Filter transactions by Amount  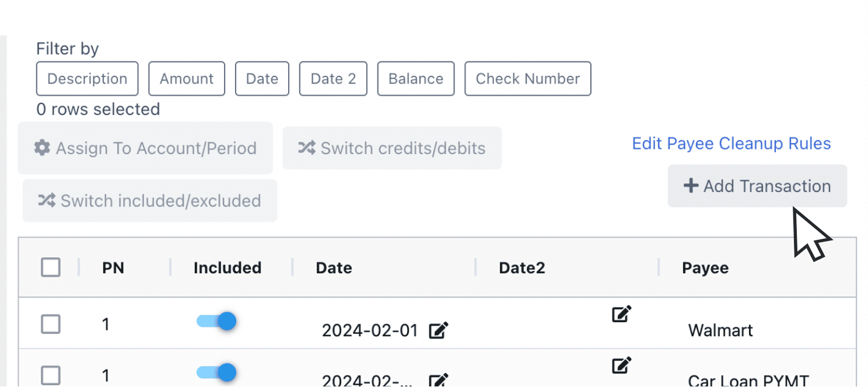pos(187,78)
